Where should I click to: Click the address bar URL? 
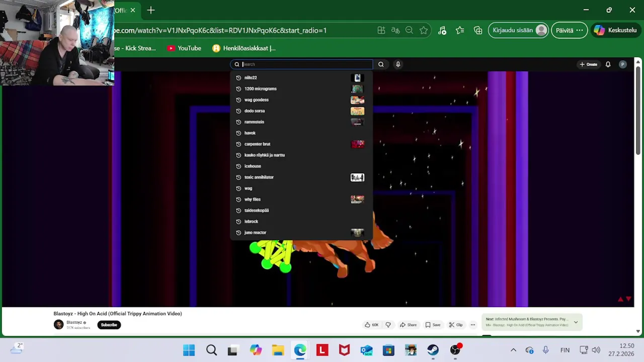(x=221, y=31)
